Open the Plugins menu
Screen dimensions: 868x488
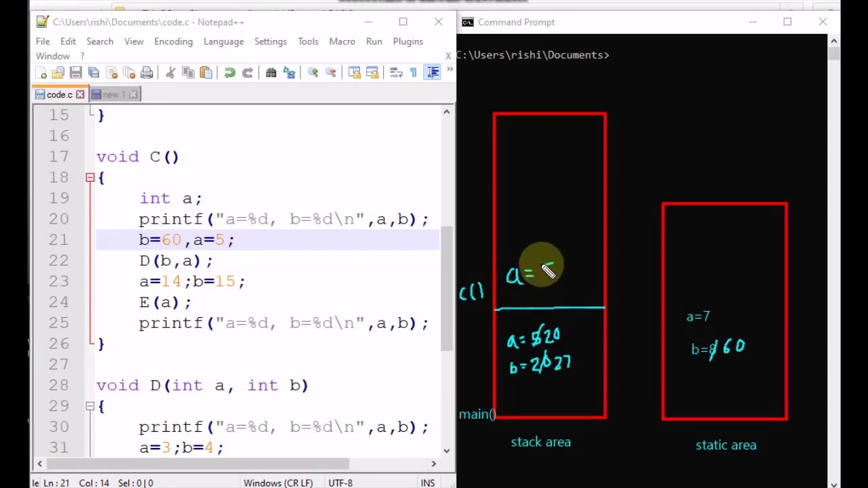click(x=408, y=41)
